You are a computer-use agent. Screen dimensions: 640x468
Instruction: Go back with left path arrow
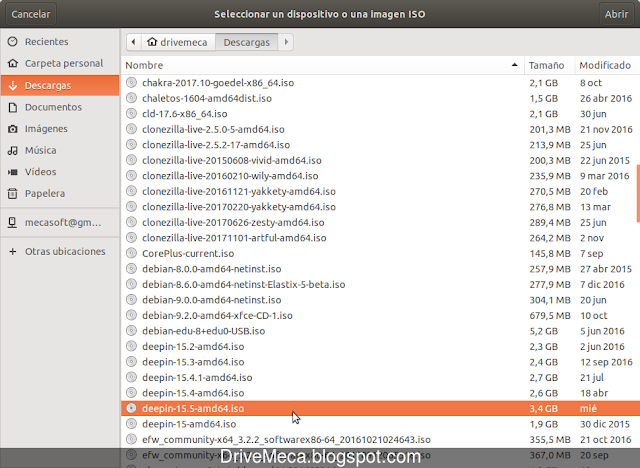coord(133,42)
